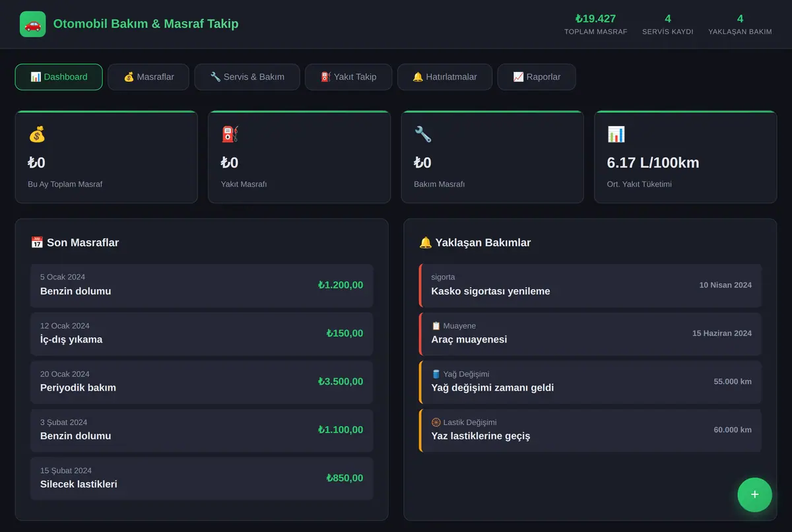This screenshot has width=792, height=532.
Task: Select the 3 Şubat 2024 Benzin dolumu expense
Action: pos(202,430)
